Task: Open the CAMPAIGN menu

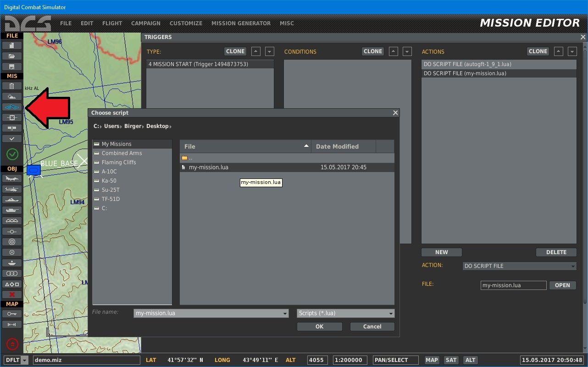Action: [146, 23]
